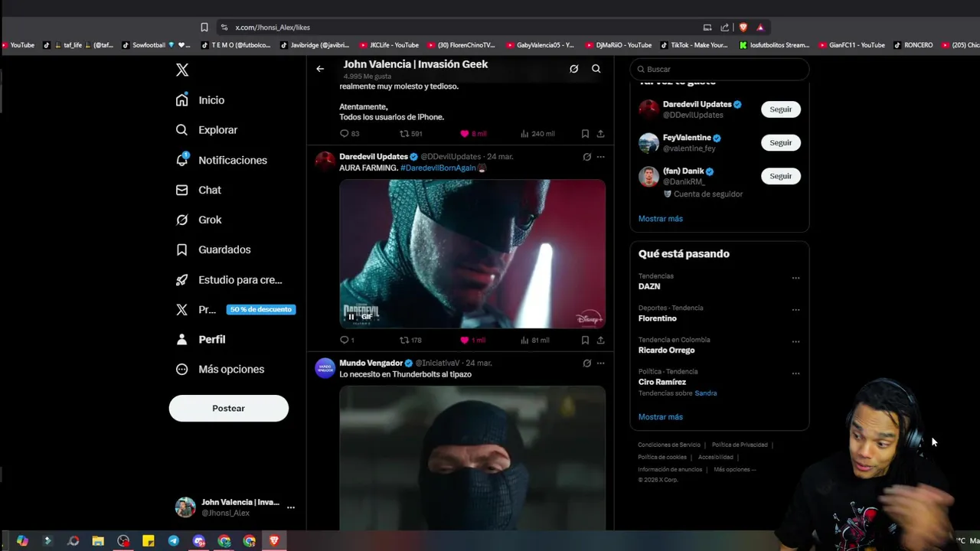Share the iPhone users post
This screenshot has width=980, height=551.
click(601, 133)
